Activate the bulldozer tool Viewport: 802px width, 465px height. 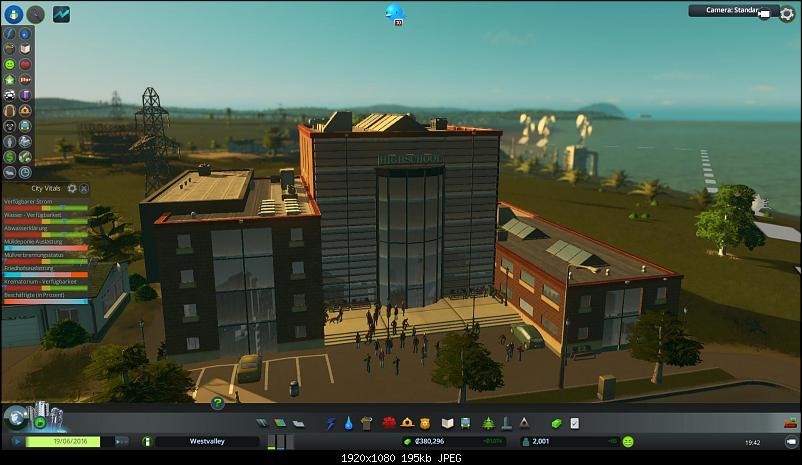pyautogui.click(x=790, y=423)
